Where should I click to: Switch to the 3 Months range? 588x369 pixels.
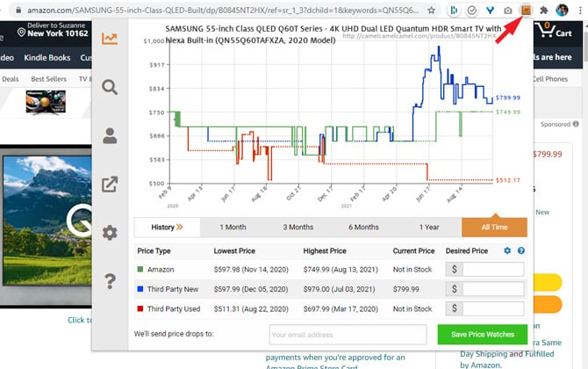(298, 227)
